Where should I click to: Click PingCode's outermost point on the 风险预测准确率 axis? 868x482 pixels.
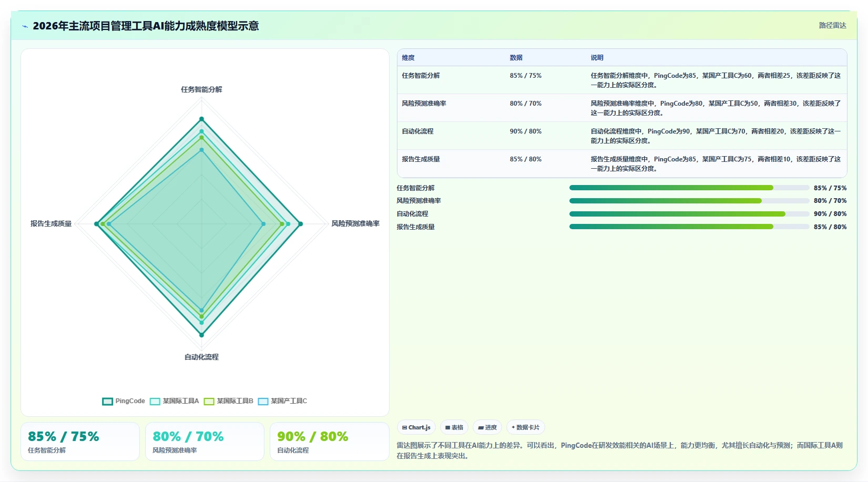pos(300,224)
